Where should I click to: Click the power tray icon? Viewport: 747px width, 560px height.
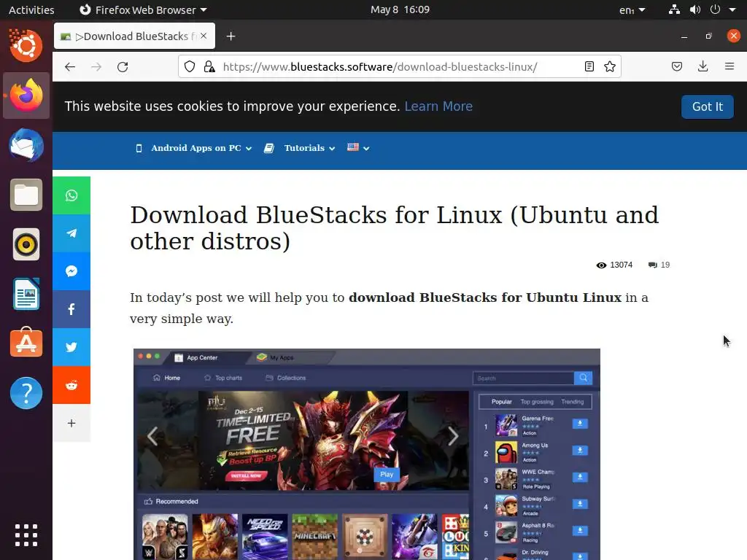click(715, 9)
